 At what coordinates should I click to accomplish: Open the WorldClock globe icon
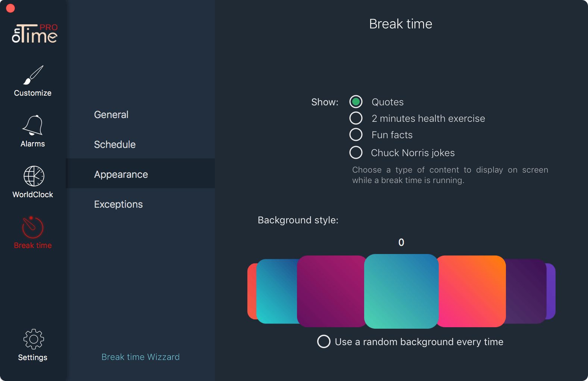(34, 176)
